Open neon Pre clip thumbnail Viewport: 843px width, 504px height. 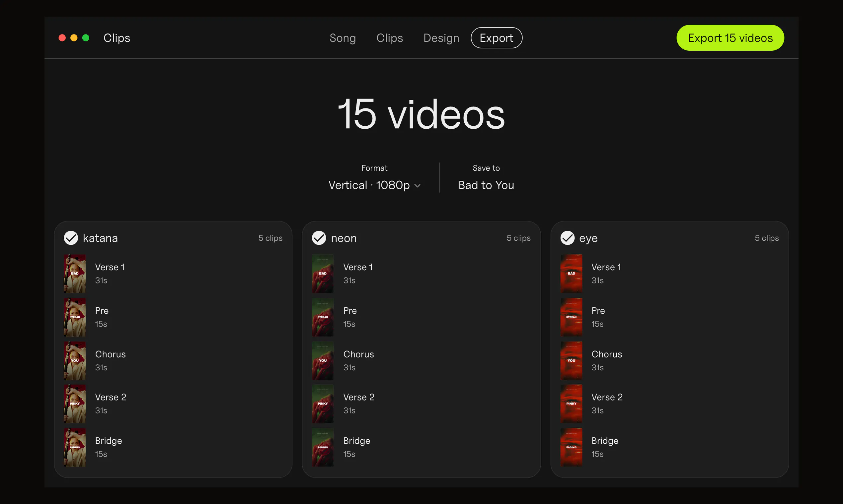point(323,317)
